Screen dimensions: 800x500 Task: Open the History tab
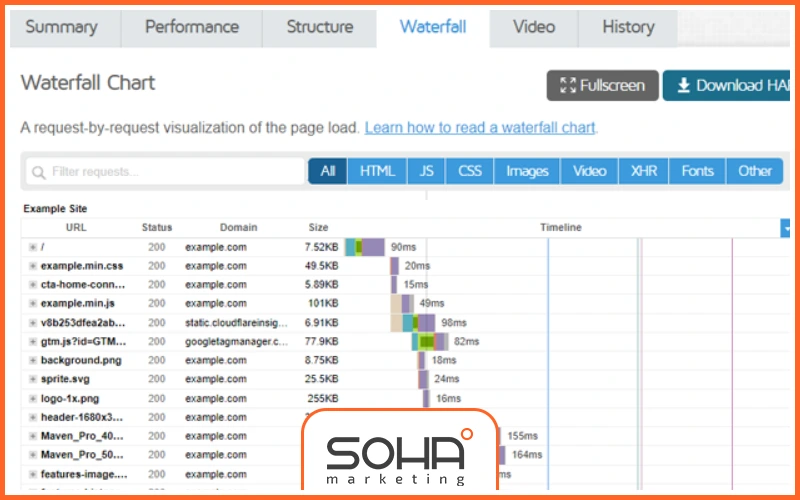tap(628, 27)
